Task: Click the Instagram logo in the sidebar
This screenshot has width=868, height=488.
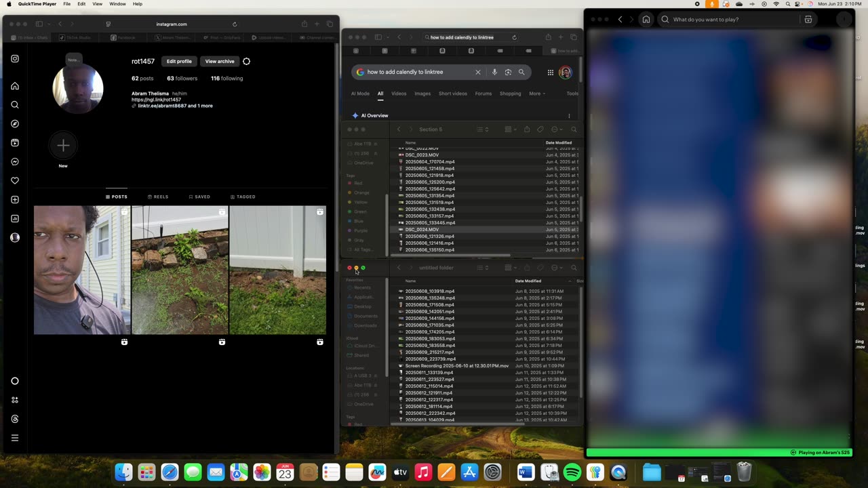Action: click(x=15, y=59)
